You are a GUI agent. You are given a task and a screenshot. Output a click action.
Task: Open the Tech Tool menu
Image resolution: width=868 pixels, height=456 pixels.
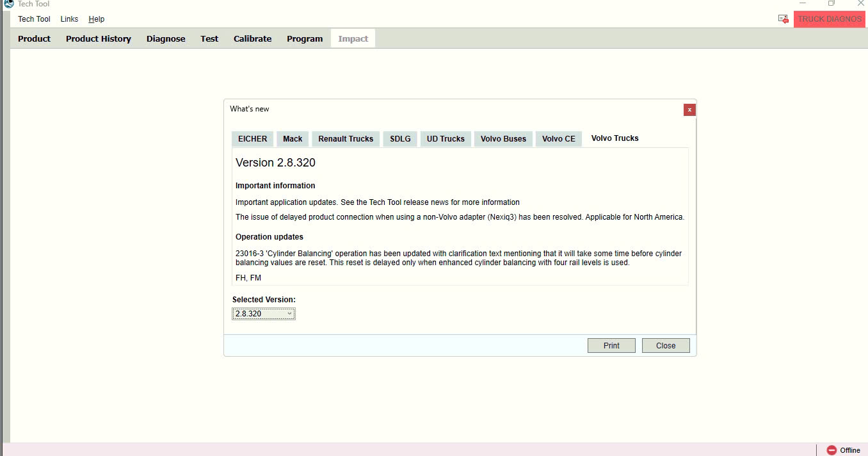34,19
